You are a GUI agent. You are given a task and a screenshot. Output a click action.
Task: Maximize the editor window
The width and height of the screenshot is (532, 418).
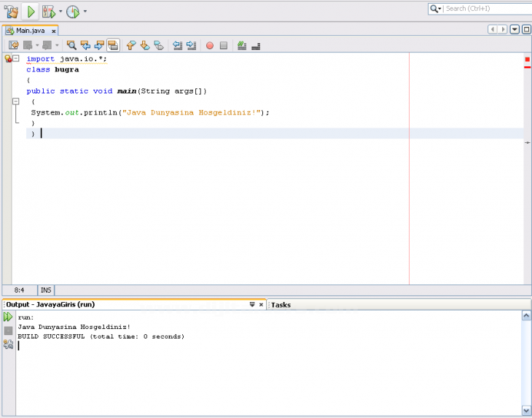[526, 29]
